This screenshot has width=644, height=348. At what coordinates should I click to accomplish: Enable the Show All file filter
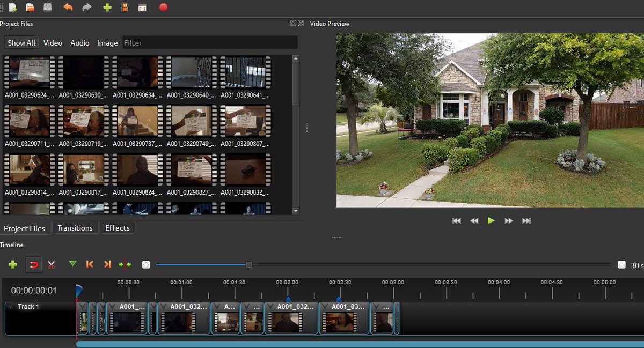21,43
